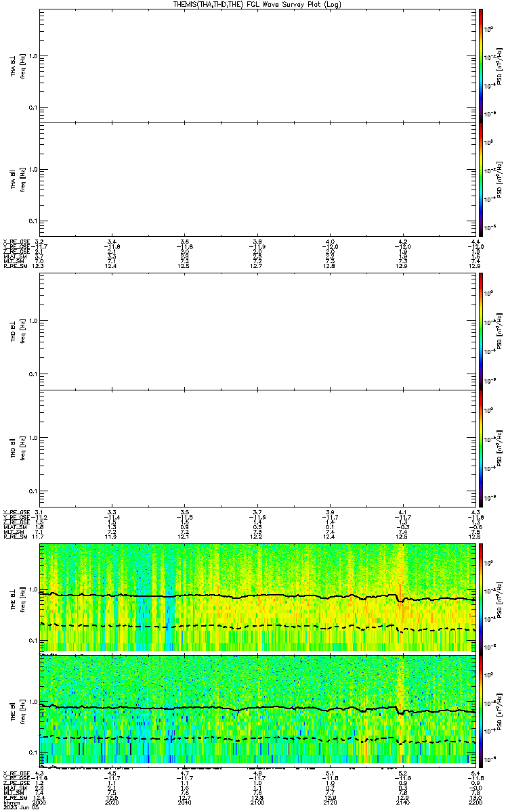Select the THD Bll empty spectrogram panel
Viewport: 508px width, 812px height.
(258, 447)
